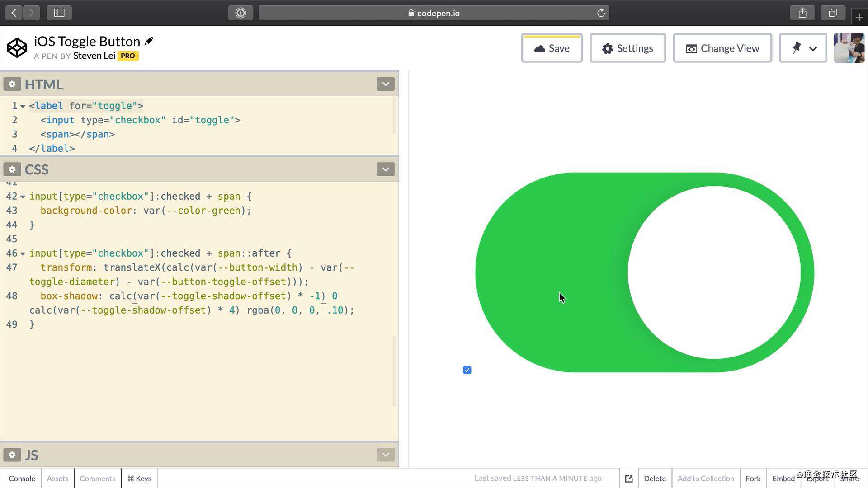This screenshot has width=868, height=488.
Task: Open a new Safari tab
Action: 859,17
